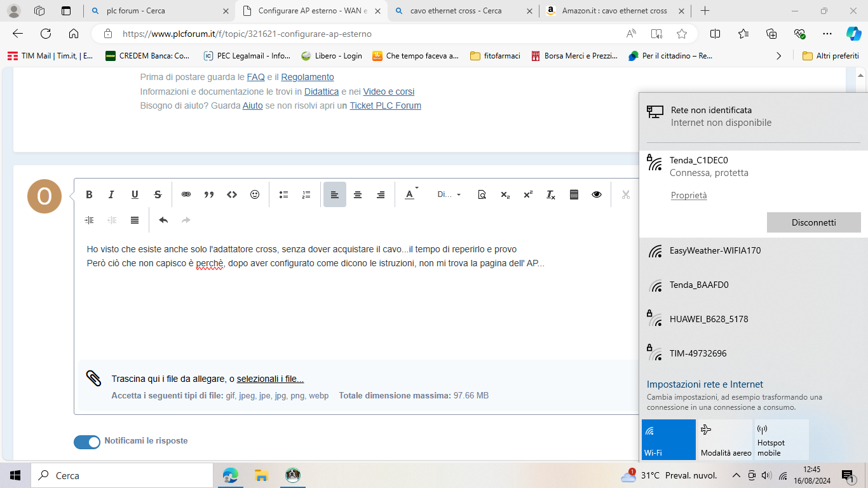Screen dimensions: 868x488
Task: Open the text color picker
Action: click(x=410, y=194)
